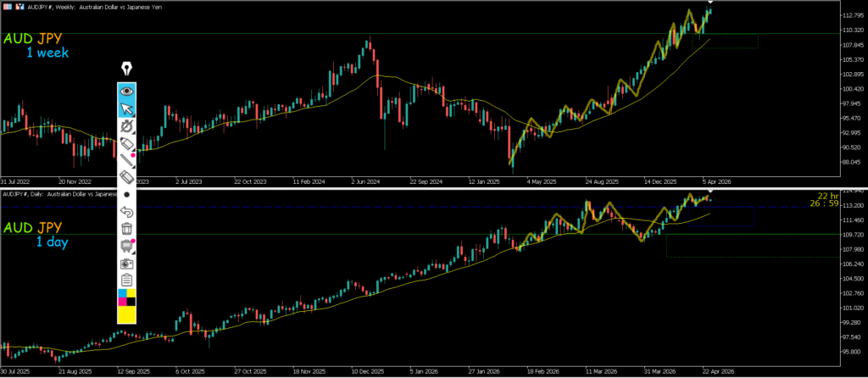Click the '2 Jun 2024' date label
Viewport: 868px width, 378px height.
tap(364, 181)
